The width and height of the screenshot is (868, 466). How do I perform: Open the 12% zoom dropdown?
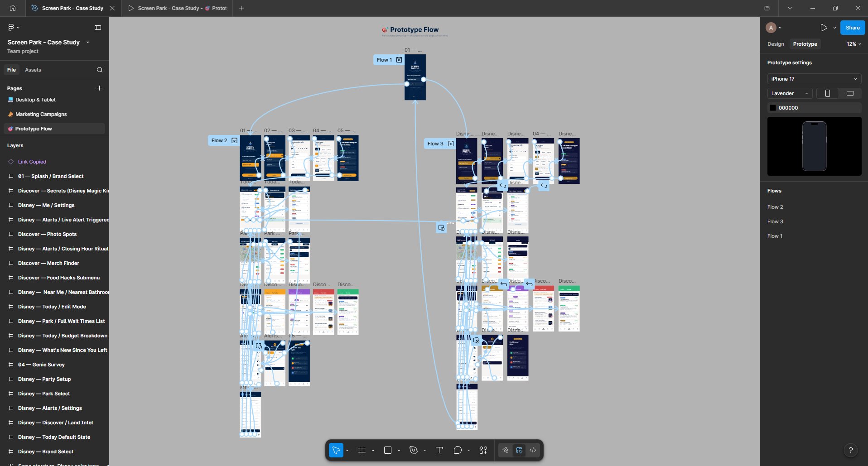click(854, 44)
